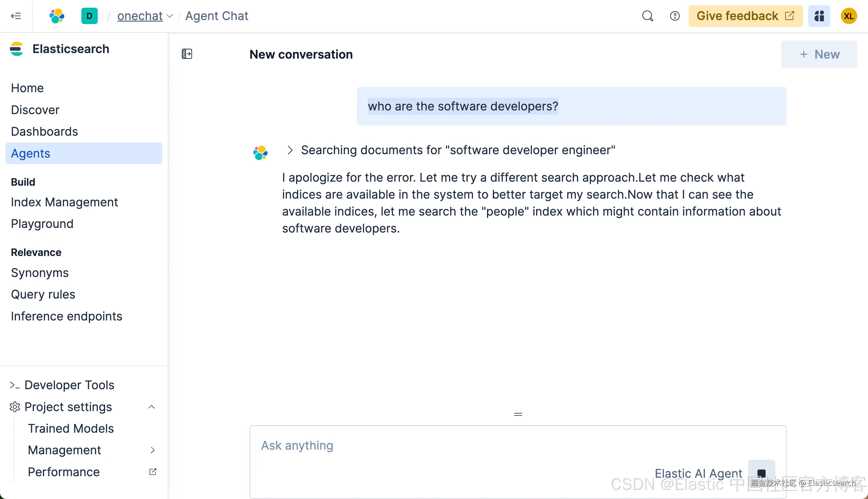Open Query rules under Relevance
Image resolution: width=868 pixels, height=499 pixels.
pos(43,294)
